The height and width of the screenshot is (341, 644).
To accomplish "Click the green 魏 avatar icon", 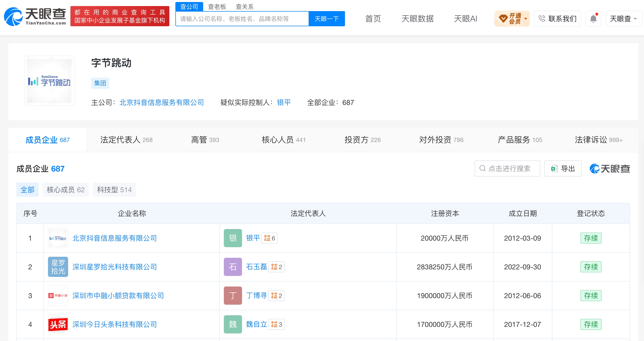I will [x=233, y=324].
